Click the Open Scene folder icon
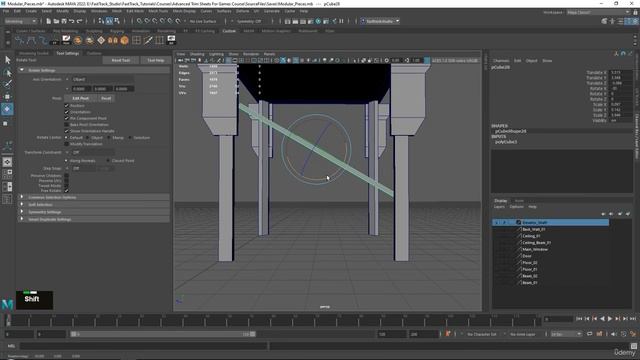Image resolution: width=640 pixels, height=360 pixels. 56,21
